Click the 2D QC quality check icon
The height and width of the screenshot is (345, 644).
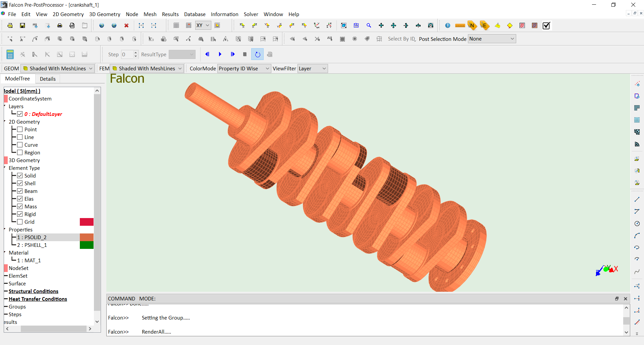[522, 25]
